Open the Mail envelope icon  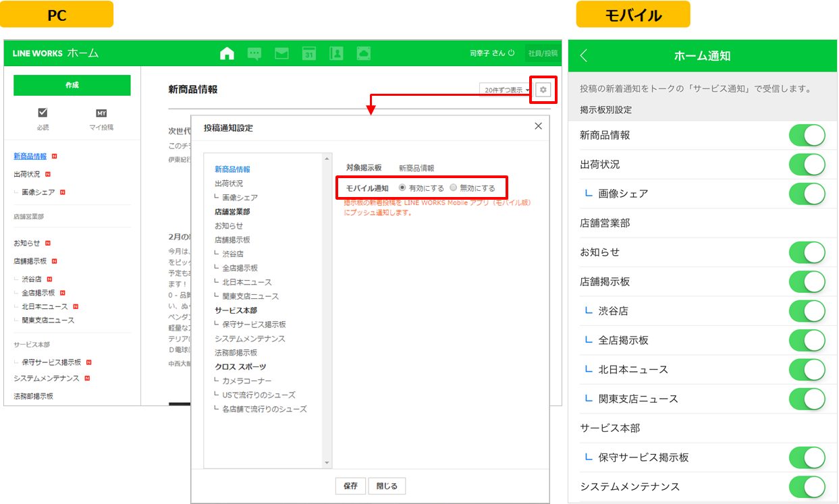point(281,54)
